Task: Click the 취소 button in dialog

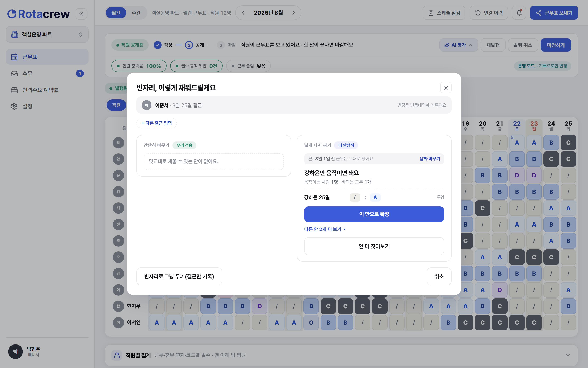Action: pos(439,276)
